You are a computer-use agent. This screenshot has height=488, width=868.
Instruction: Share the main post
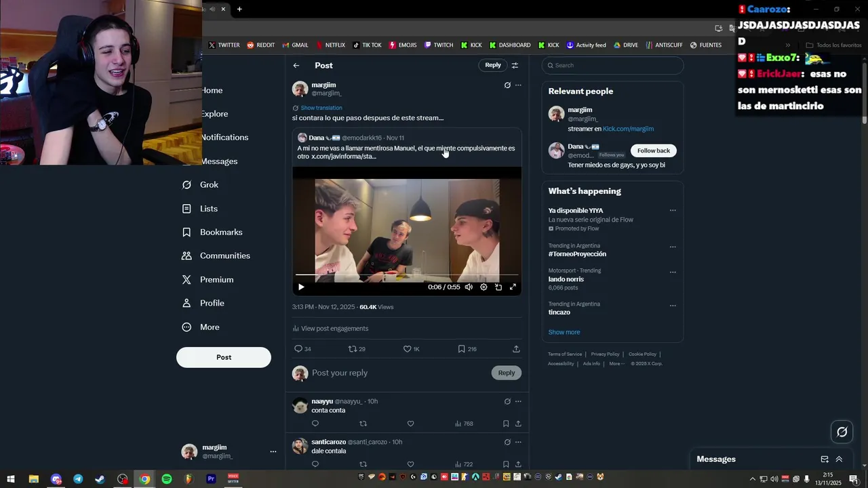coord(516,349)
